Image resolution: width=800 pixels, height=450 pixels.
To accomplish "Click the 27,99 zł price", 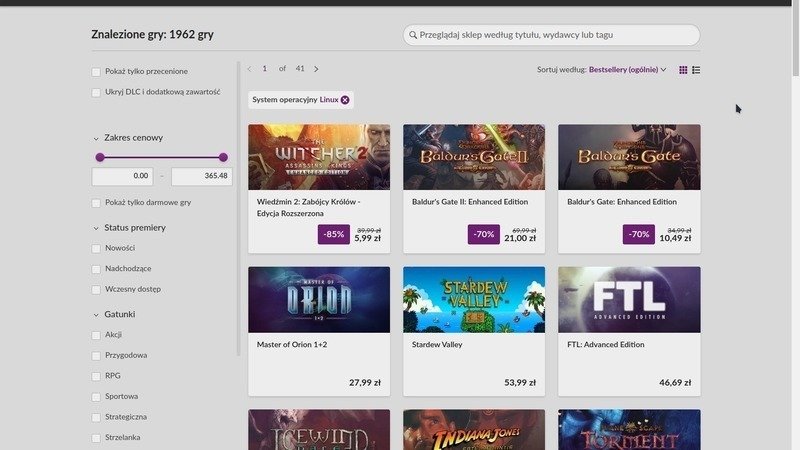I will pyautogui.click(x=365, y=383).
